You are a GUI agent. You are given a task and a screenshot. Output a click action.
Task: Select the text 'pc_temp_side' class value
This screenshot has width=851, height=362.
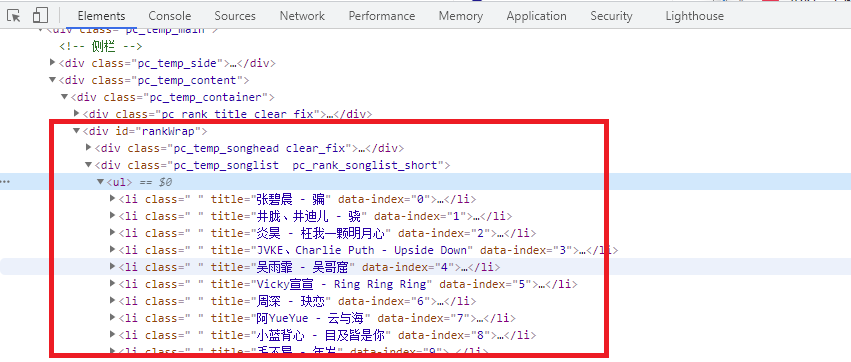tap(176, 63)
